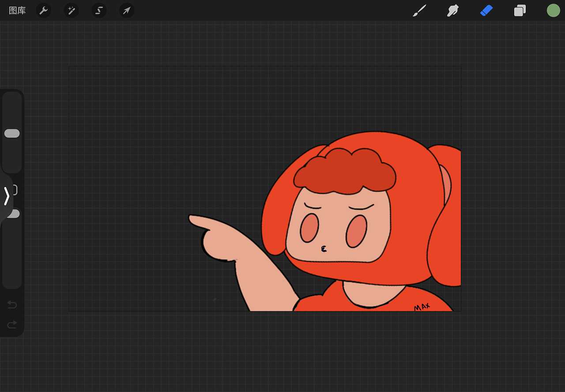
Task: Open the Adjustments magic wand menu
Action: 71,11
